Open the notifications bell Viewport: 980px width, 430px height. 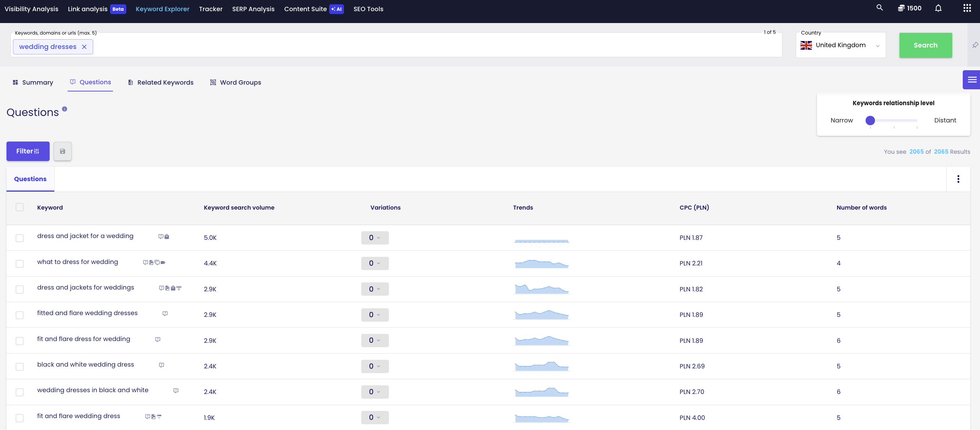pos(938,8)
